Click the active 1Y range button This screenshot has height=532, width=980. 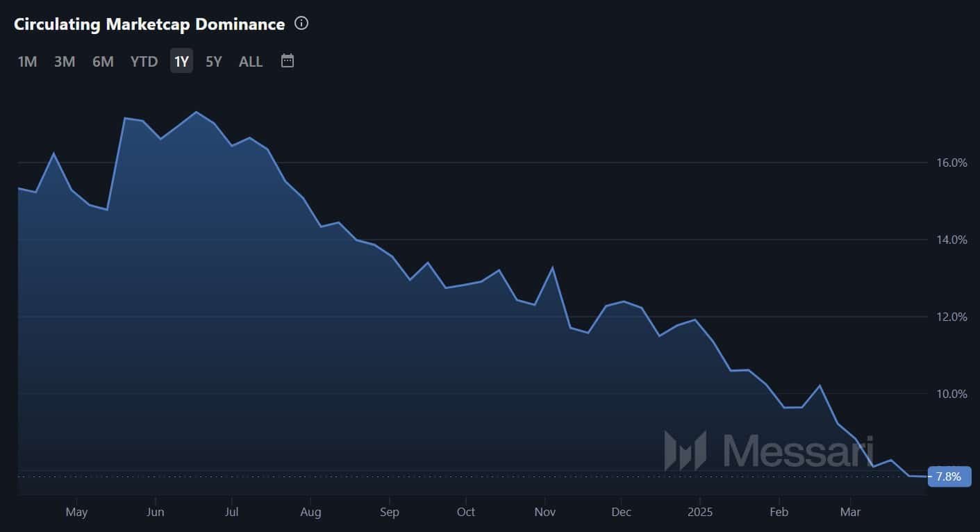[x=181, y=62]
